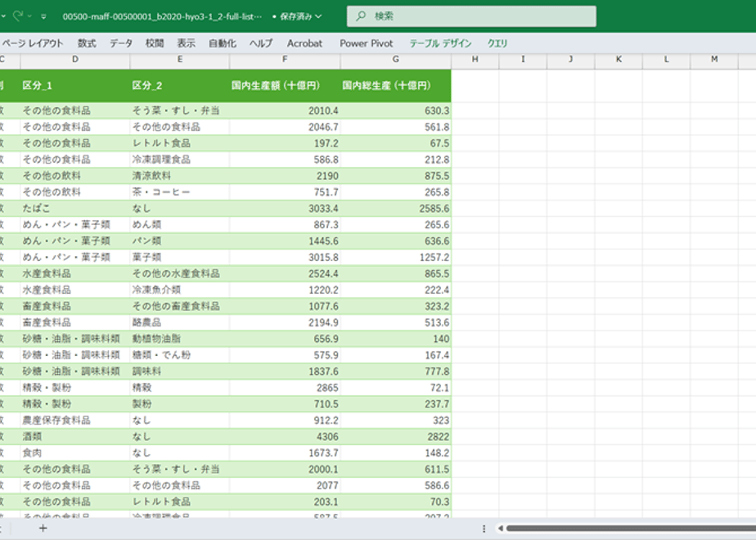Click the Redo arrow icon in title bar
The width and height of the screenshot is (756, 540).
pos(18,16)
